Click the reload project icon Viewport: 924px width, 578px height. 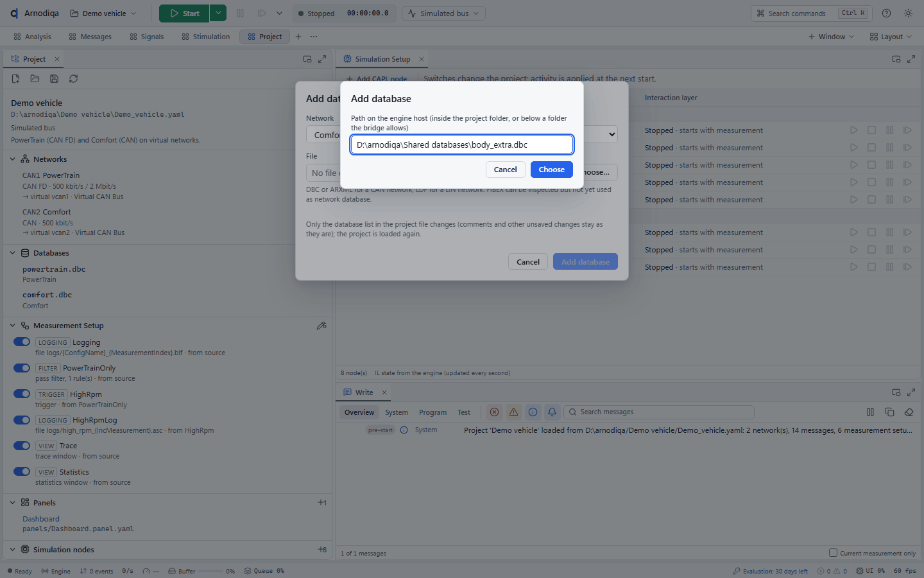point(73,78)
